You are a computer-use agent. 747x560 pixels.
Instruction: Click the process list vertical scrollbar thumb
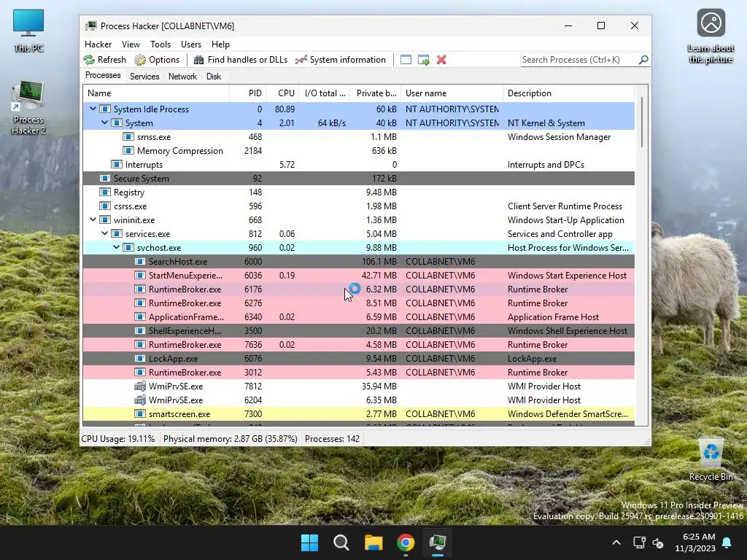click(x=642, y=122)
